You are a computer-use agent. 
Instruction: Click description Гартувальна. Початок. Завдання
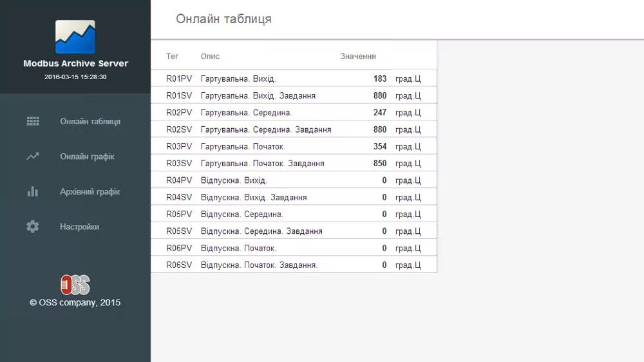[263, 164]
